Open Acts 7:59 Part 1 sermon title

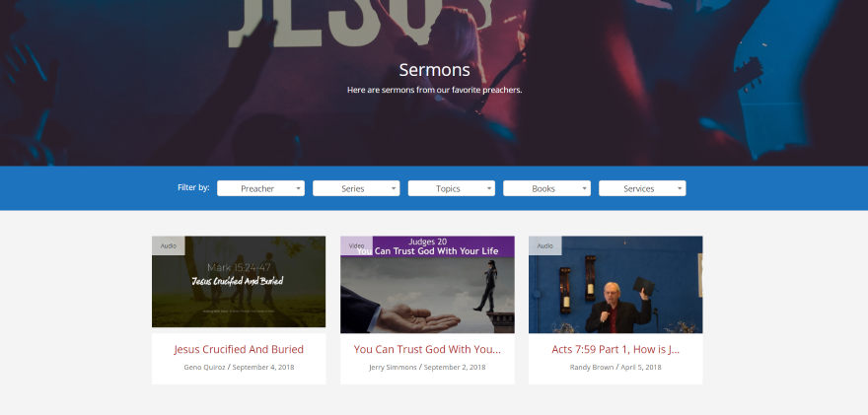click(615, 349)
